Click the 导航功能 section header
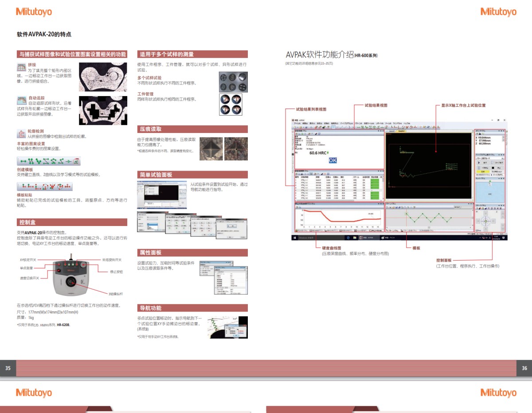Viewport: 532px width, 413px height. click(x=192, y=308)
